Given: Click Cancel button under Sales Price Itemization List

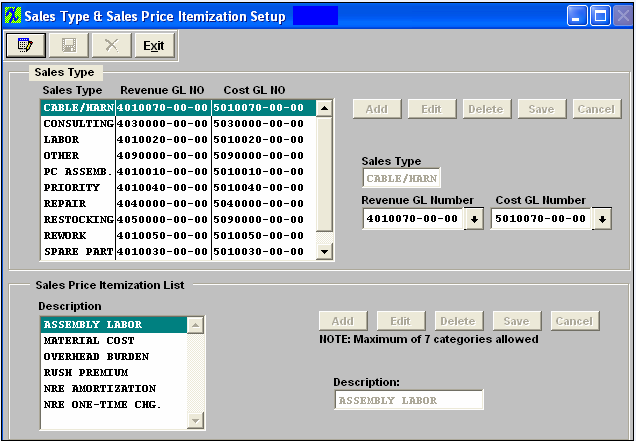Looking at the screenshot, I should 575,321.
